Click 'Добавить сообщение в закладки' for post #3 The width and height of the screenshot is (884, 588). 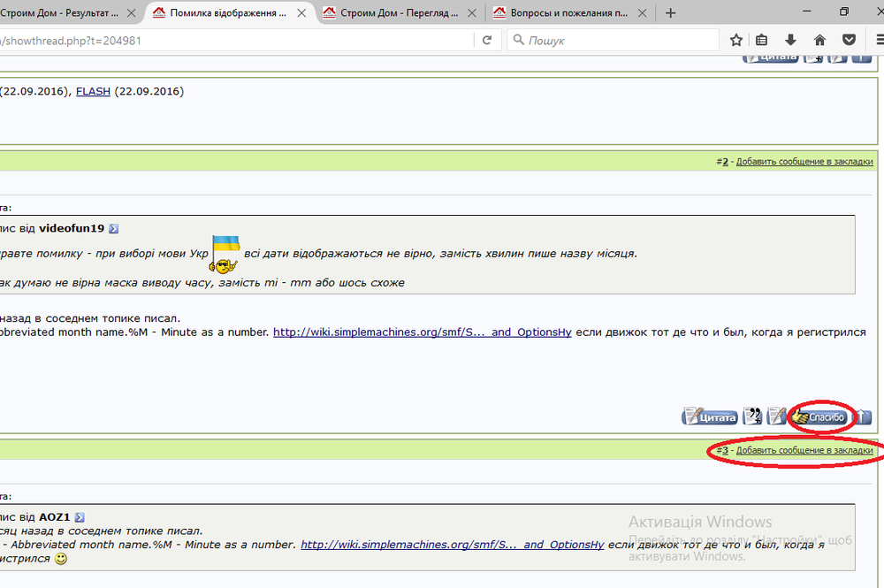tap(804, 450)
